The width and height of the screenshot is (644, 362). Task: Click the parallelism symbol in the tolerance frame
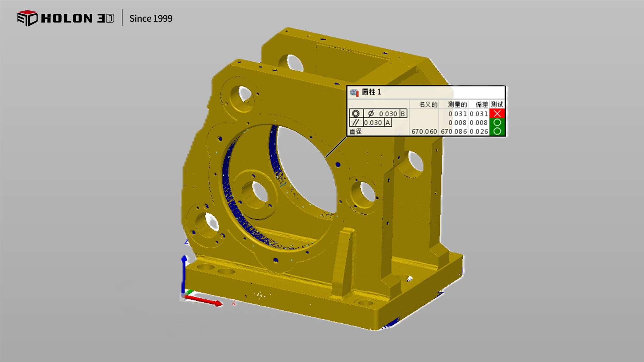356,123
